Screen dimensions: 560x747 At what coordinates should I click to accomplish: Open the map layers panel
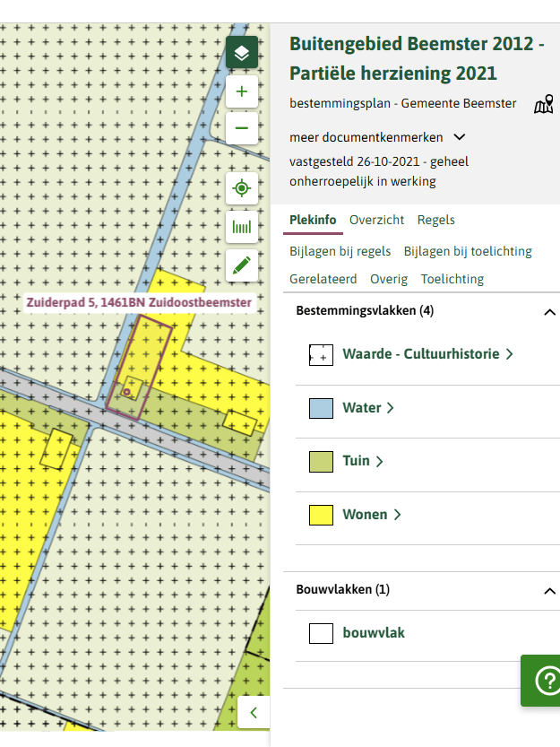pyautogui.click(x=241, y=53)
